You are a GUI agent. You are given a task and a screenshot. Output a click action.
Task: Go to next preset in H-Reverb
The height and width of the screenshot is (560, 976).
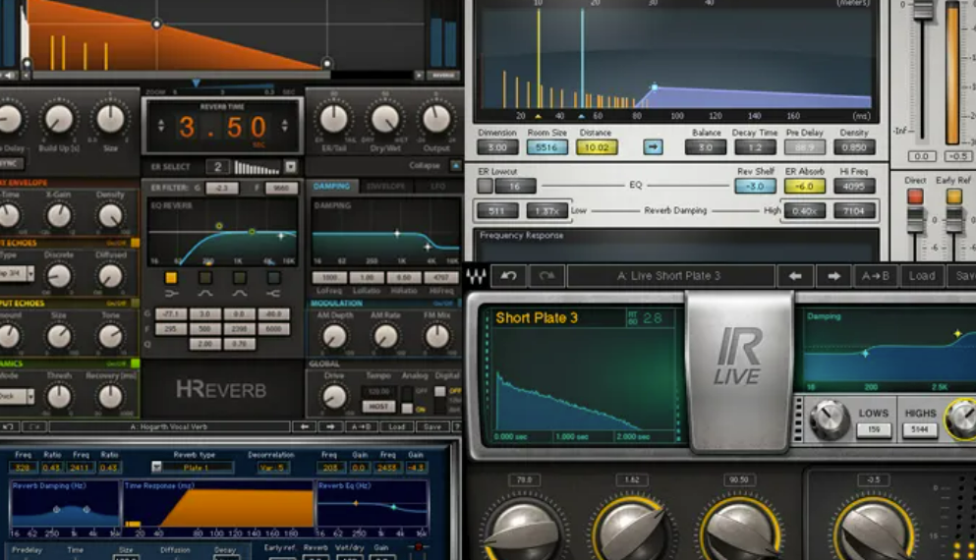[x=330, y=426]
